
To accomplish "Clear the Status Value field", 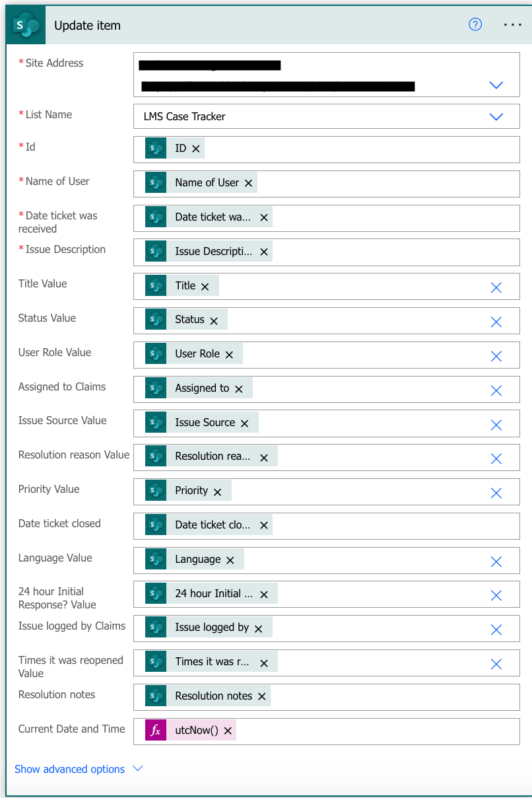I will [496, 322].
